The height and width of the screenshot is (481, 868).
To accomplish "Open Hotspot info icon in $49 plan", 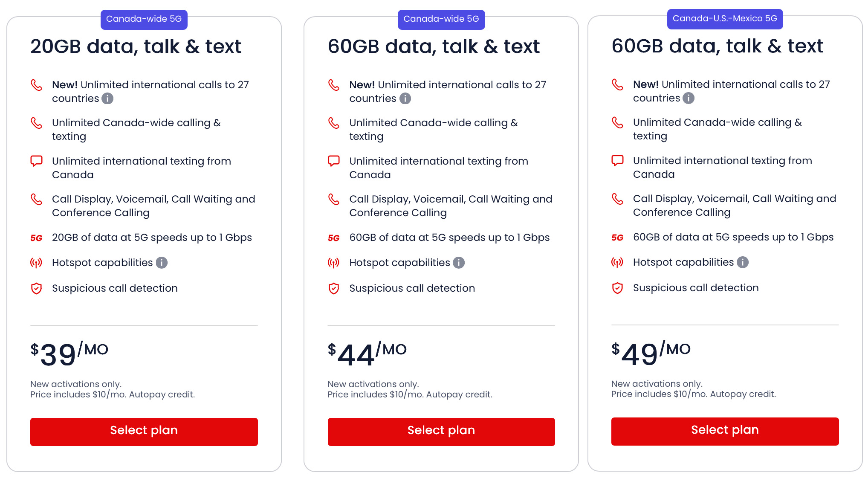I will pyautogui.click(x=743, y=262).
